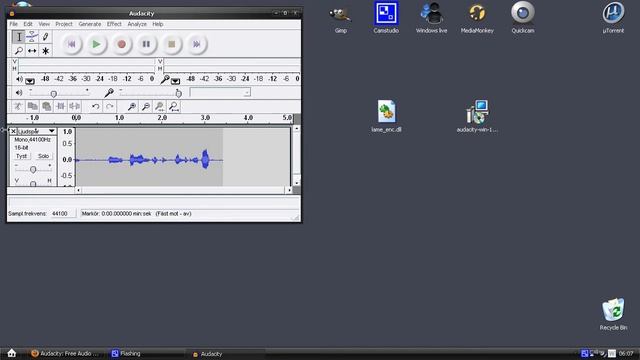Click the input meter microphone icon

(x=164, y=79)
